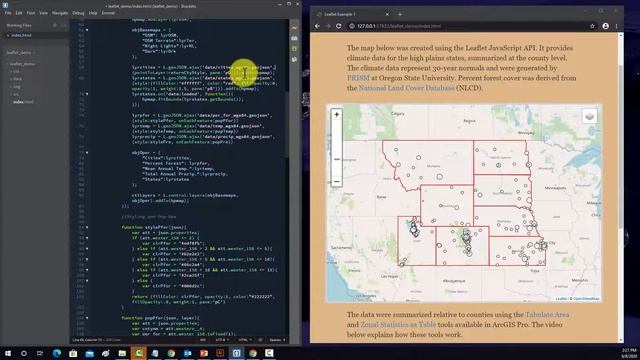Open the leaflet_demo project dropdown

[20, 53]
